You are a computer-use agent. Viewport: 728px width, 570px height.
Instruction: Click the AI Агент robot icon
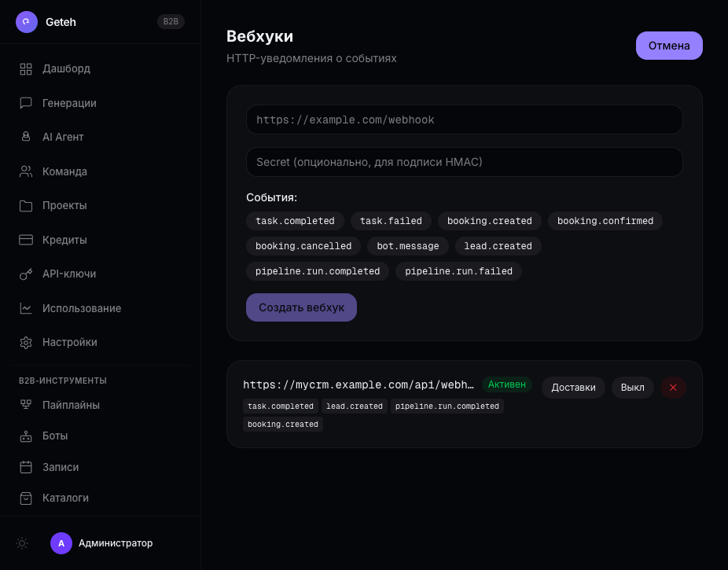tap(26, 137)
